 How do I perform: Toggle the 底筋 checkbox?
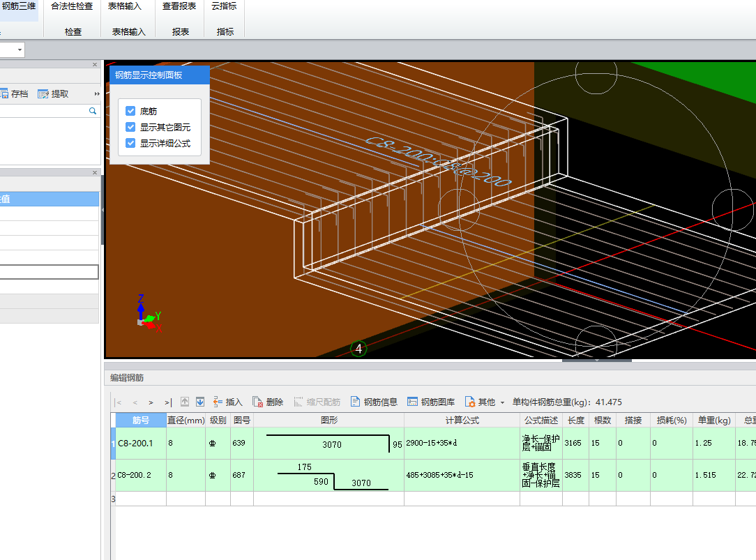tap(130, 112)
